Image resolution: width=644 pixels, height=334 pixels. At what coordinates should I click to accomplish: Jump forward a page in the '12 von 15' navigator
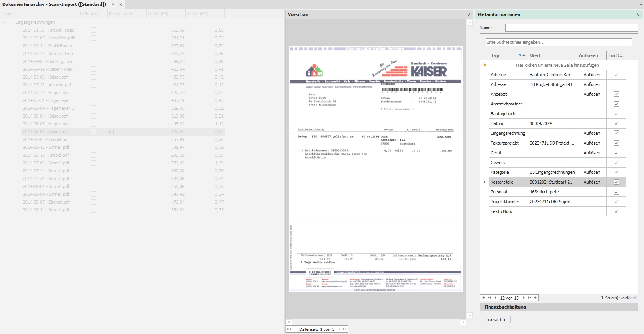(530, 298)
